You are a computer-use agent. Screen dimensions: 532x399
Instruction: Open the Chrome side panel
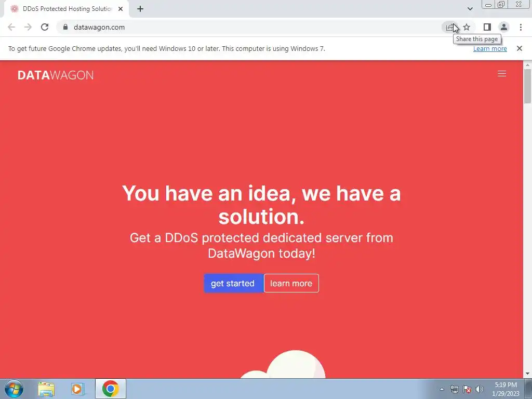click(487, 27)
